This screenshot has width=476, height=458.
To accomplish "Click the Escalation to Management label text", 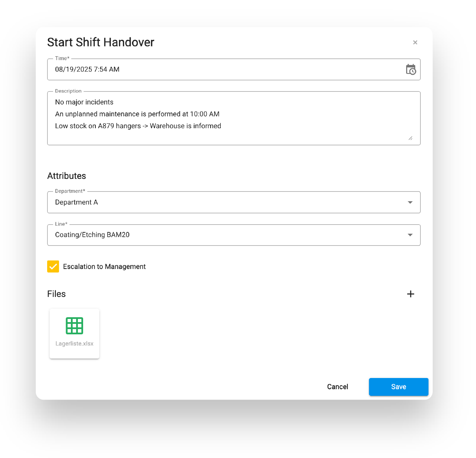I will 104,267.
